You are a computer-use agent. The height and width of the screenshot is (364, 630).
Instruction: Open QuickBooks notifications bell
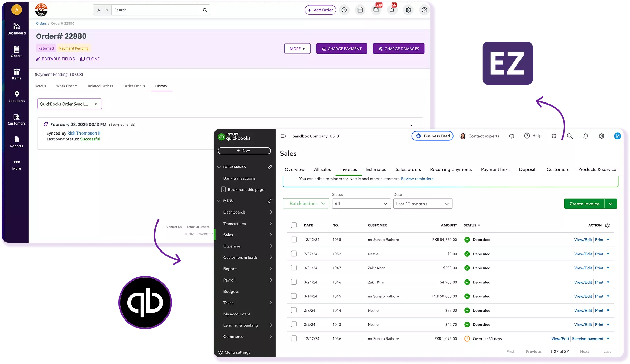pos(586,136)
